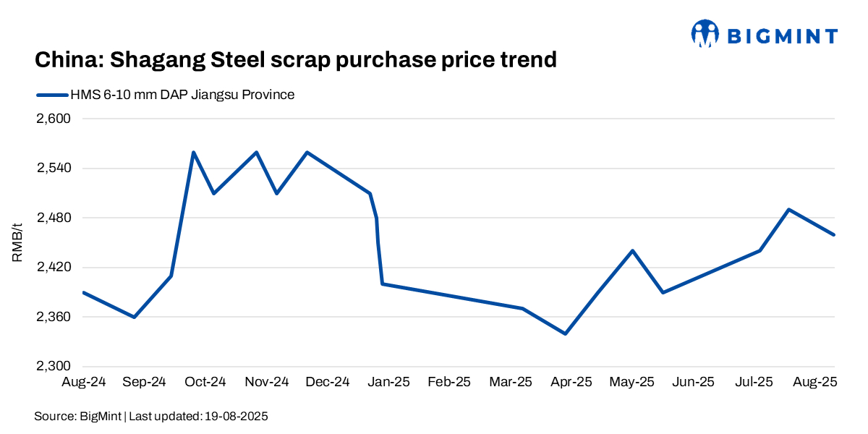Click the final data point at Aug-25
868x434 pixels.
[x=834, y=234]
